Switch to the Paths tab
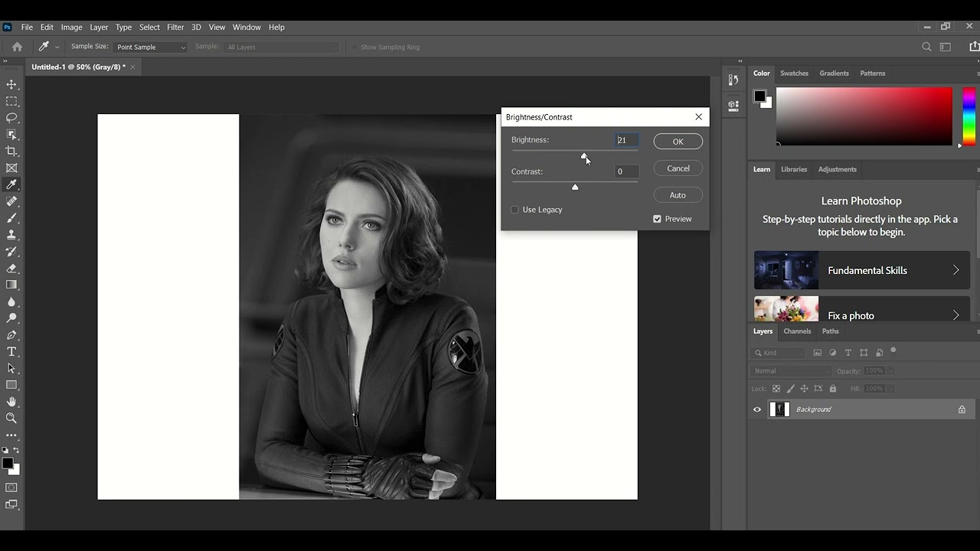980x551 pixels. [x=830, y=331]
